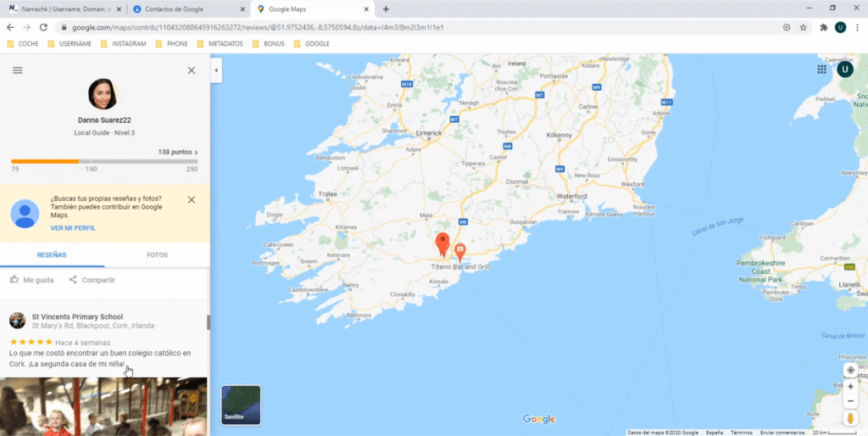Image resolution: width=868 pixels, height=436 pixels.
Task: Open the Chrome extensions puzzle icon
Action: click(x=824, y=27)
